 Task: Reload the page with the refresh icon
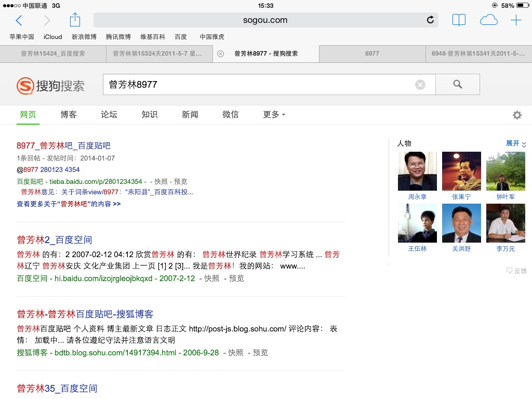[x=430, y=20]
